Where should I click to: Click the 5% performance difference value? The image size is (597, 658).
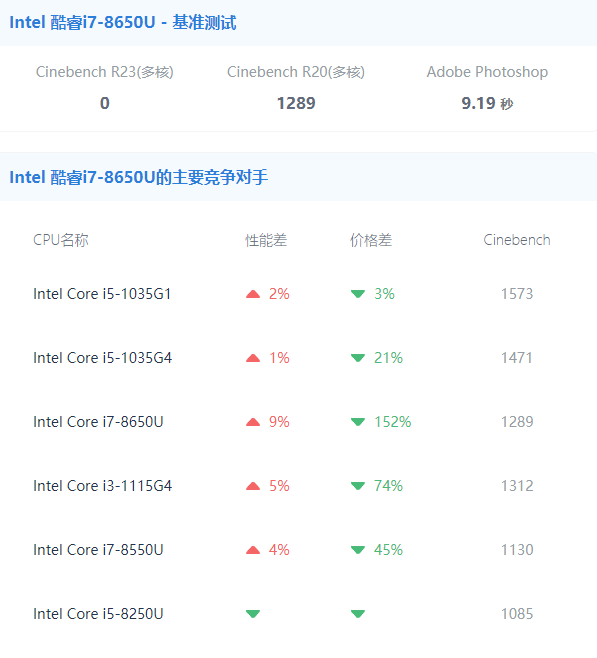279,486
